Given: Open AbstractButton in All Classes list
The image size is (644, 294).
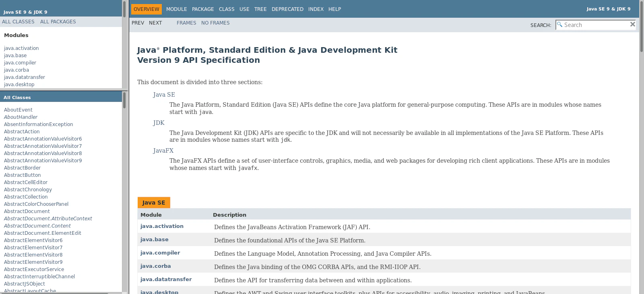Looking at the screenshot, I should (23, 175).
